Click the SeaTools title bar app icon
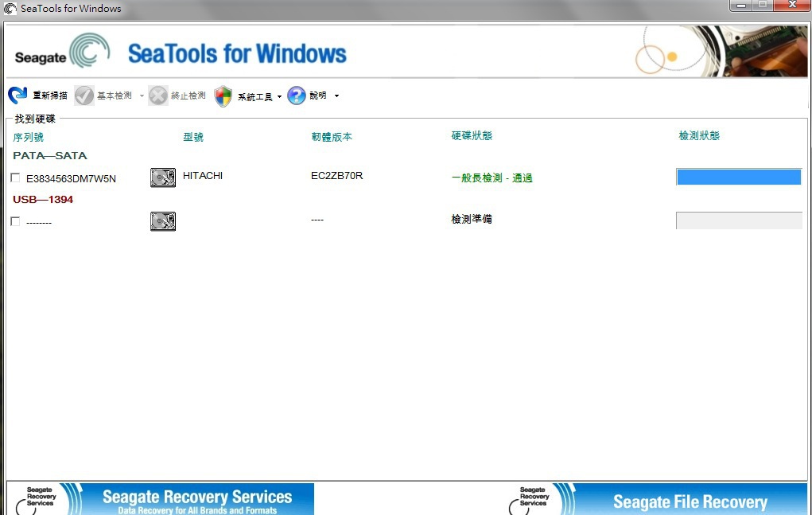 pyautogui.click(x=10, y=8)
